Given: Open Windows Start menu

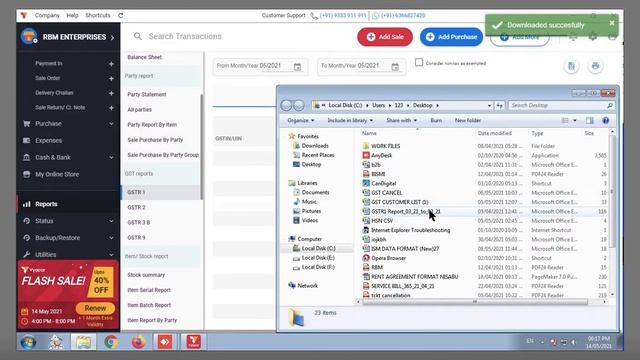Looking at the screenshot, I should pyautogui.click(x=29, y=342).
